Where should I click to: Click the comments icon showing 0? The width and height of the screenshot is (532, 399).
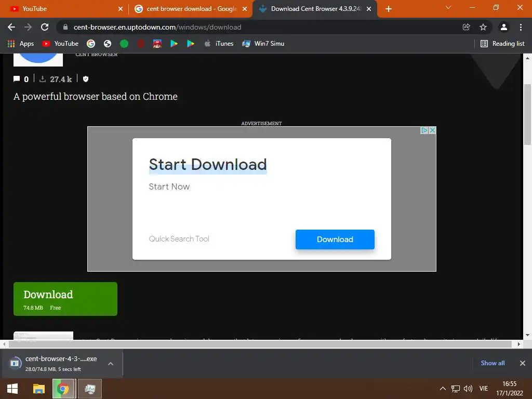pyautogui.click(x=17, y=79)
